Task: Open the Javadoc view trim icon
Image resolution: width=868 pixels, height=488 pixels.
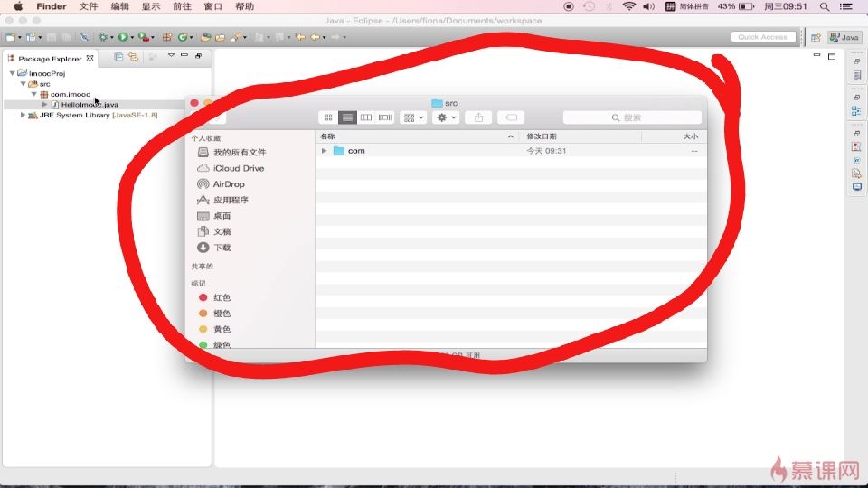Action: coord(856,160)
